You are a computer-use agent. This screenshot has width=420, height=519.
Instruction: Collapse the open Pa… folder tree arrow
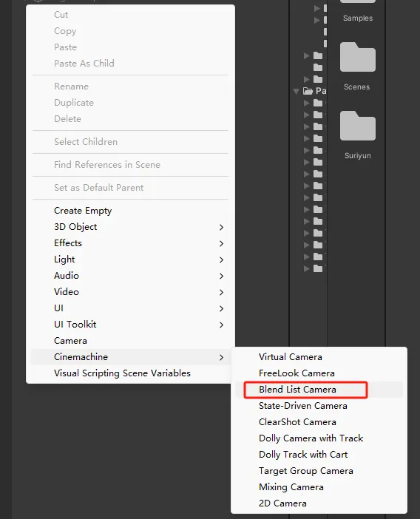point(297,91)
